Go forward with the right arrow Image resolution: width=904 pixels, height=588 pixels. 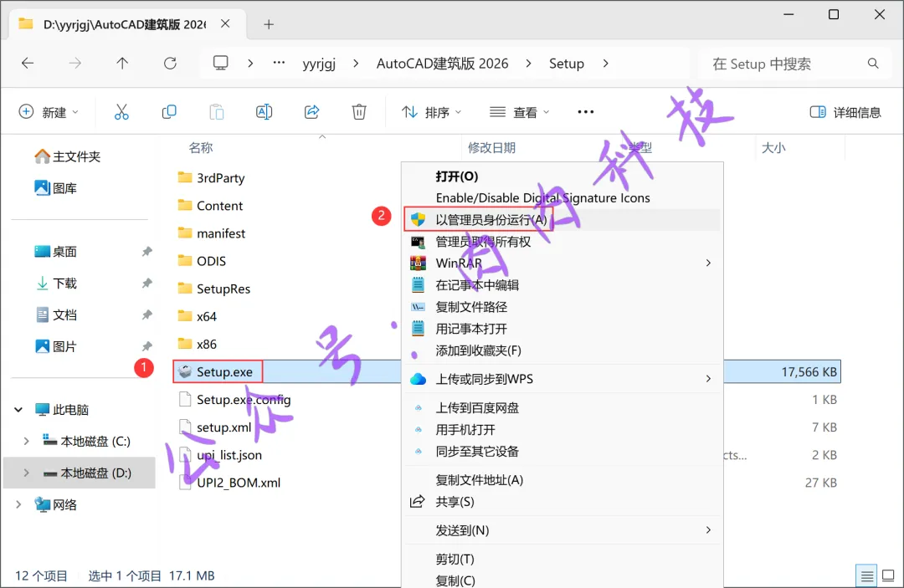pos(75,64)
